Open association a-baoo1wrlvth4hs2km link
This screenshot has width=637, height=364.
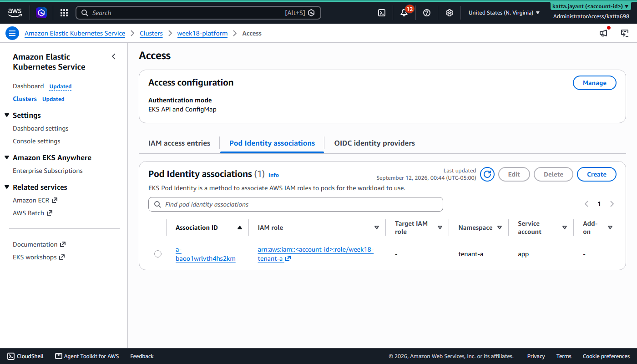[x=206, y=254]
